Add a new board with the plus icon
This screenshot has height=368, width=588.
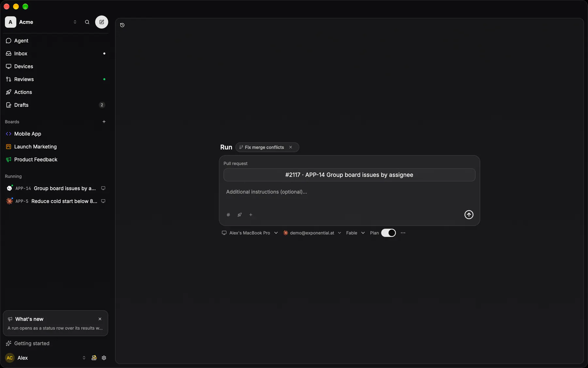104,122
